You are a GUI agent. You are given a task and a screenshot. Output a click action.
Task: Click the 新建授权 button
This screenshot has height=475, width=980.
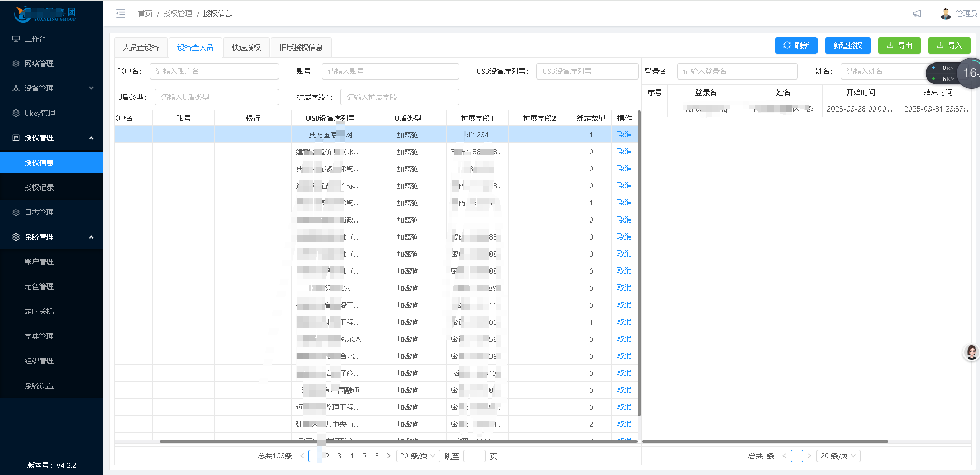tap(847, 45)
